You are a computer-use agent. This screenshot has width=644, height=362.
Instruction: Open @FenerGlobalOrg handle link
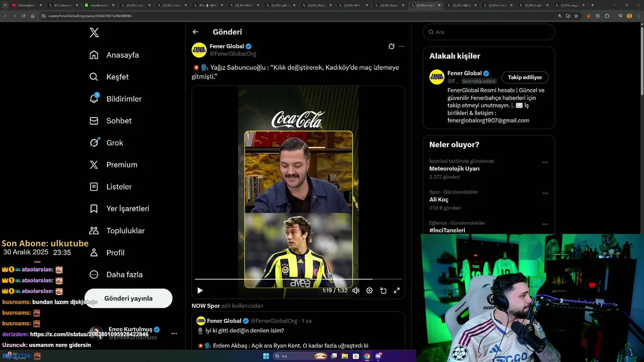(233, 54)
